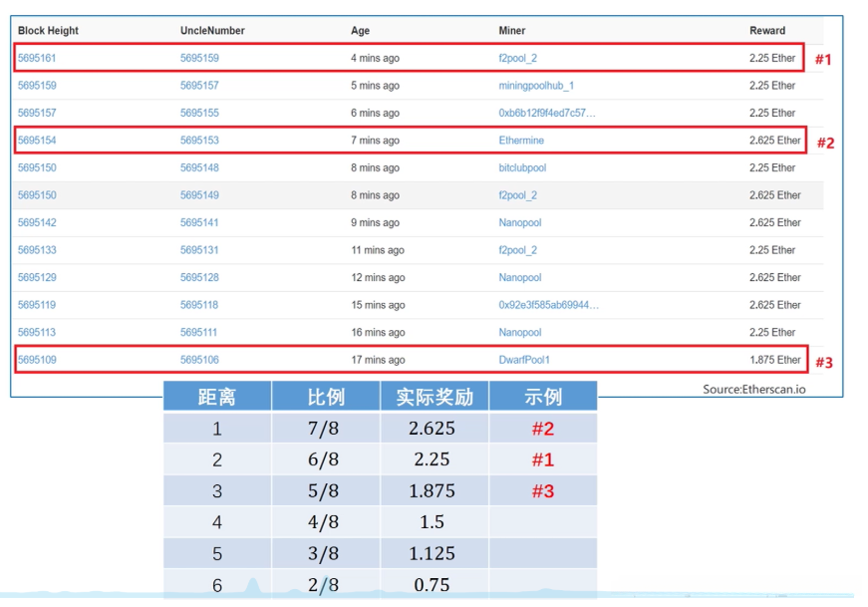Open uncle number 5695111
The image size is (868, 607).
[x=198, y=332]
